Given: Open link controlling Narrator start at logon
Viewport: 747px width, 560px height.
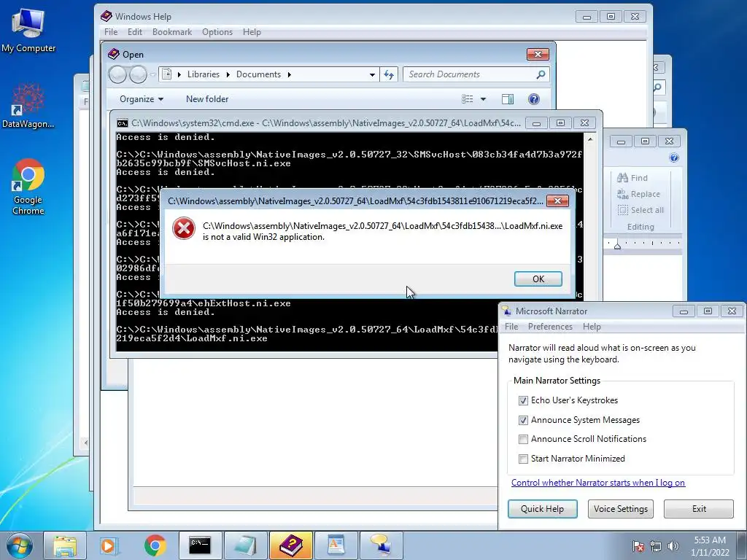Looking at the screenshot, I should pos(598,483).
